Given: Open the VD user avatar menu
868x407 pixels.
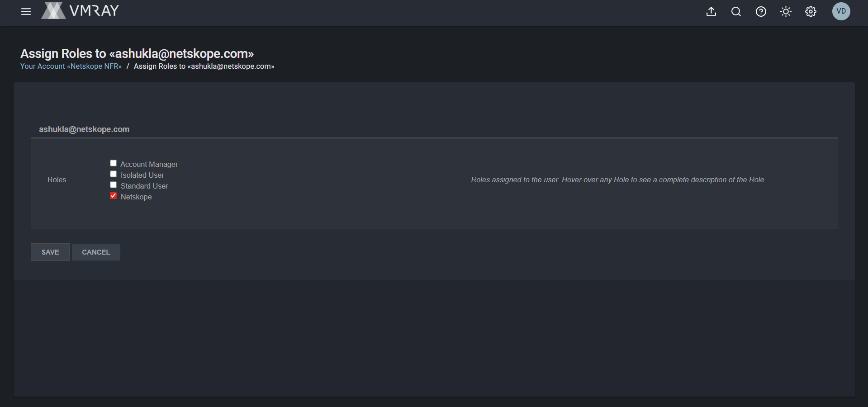Looking at the screenshot, I should pyautogui.click(x=841, y=11).
